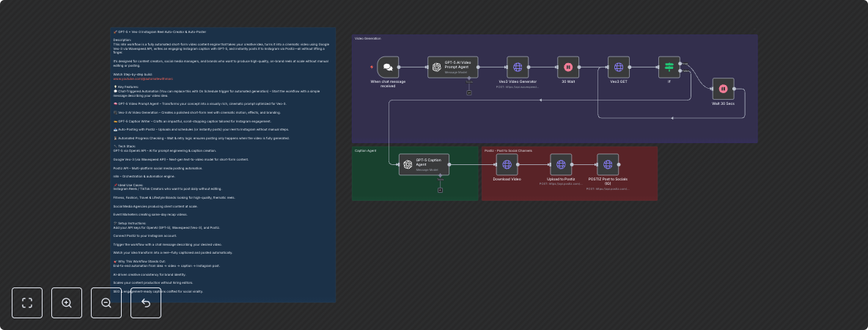Click the POSTIZ Post to Socials output connector

pos(619,164)
